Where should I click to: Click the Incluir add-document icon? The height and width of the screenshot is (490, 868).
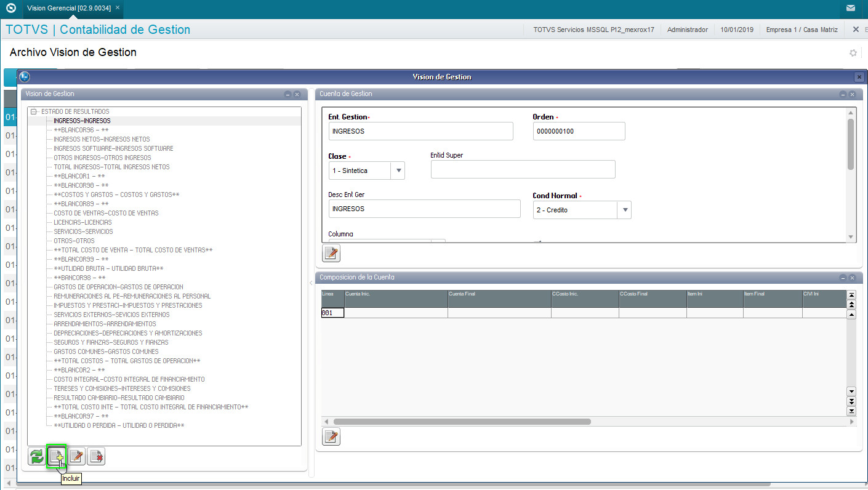(x=57, y=456)
